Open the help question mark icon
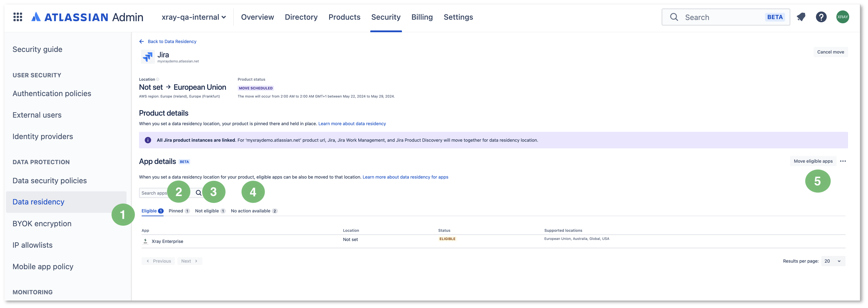The height and width of the screenshot is (308, 868). (x=821, y=17)
